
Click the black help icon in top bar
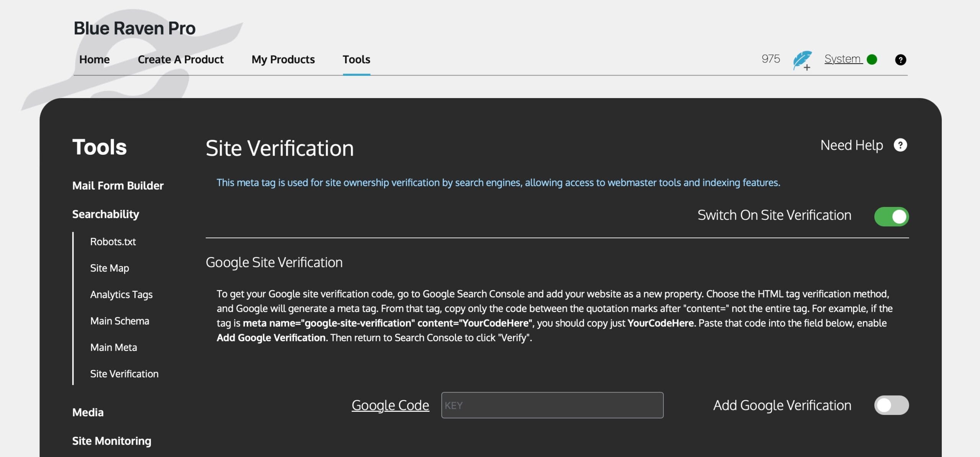(x=900, y=60)
